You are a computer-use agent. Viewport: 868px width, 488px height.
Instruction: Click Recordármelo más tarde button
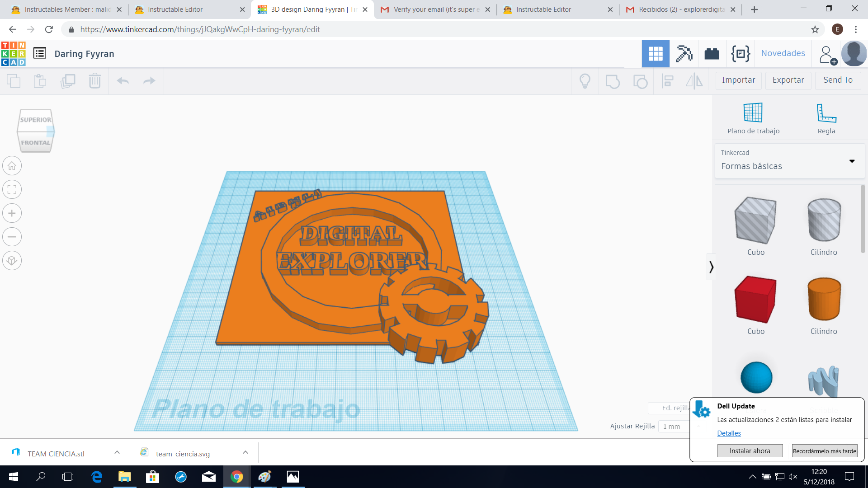pyautogui.click(x=825, y=451)
